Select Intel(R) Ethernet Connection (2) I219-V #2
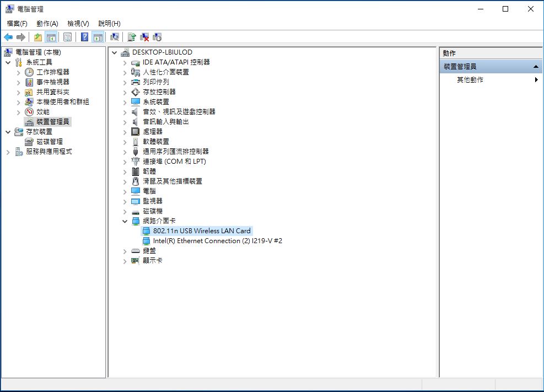 coord(218,241)
